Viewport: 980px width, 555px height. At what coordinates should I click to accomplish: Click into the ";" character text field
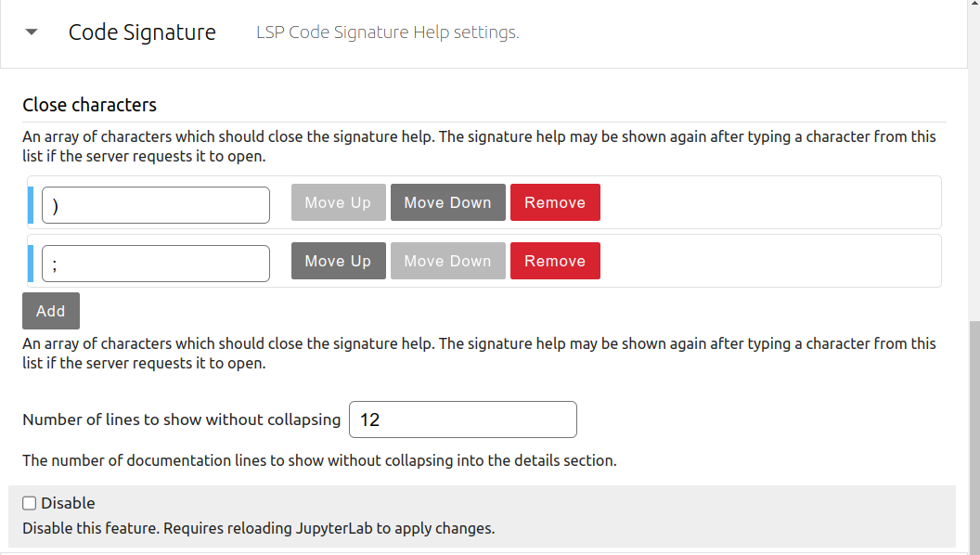pyautogui.click(x=155, y=263)
